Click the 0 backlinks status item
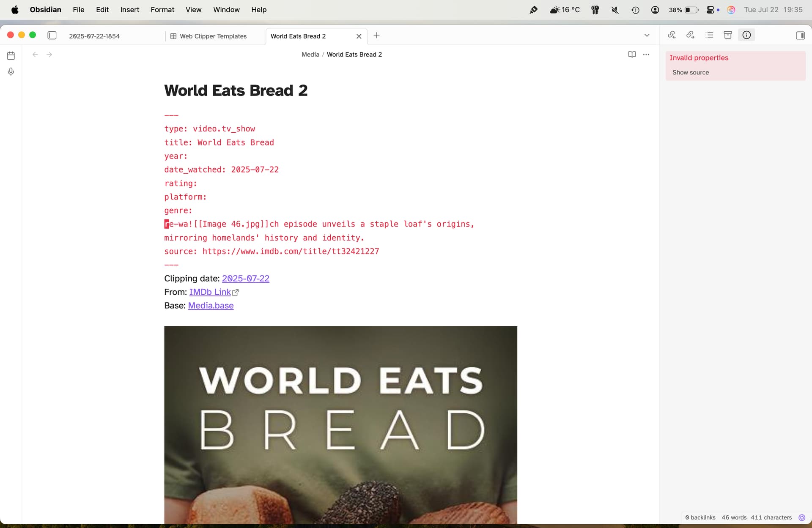Screen dimensions: 812x528 700,517
